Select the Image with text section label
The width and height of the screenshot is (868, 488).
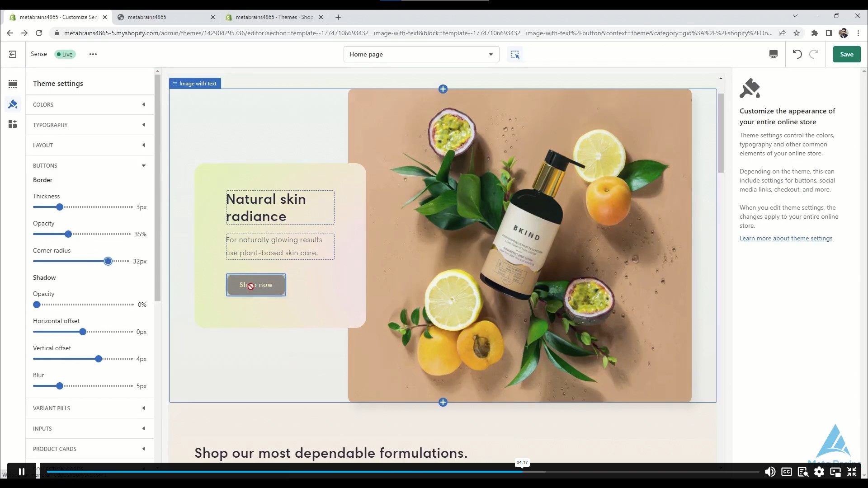click(195, 84)
